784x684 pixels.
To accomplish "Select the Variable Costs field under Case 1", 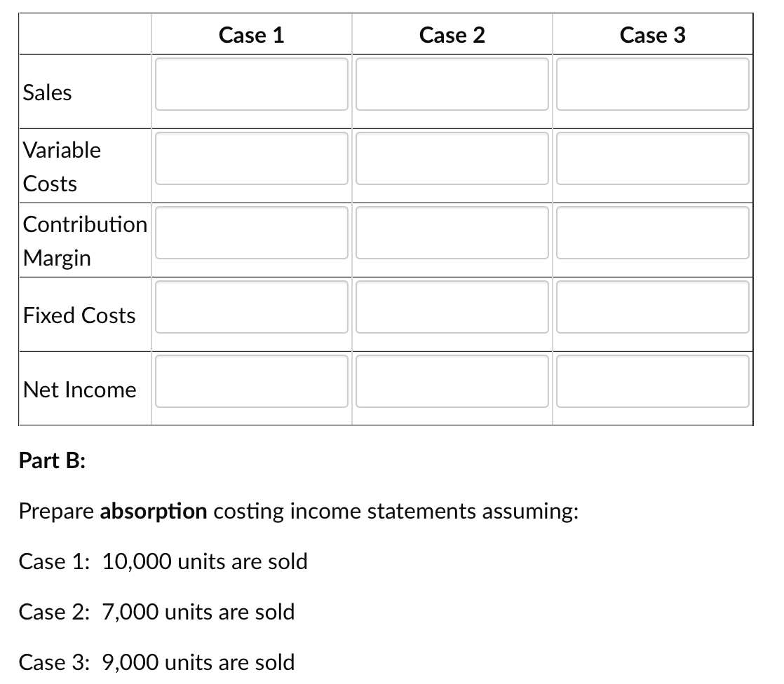I will click(252, 159).
